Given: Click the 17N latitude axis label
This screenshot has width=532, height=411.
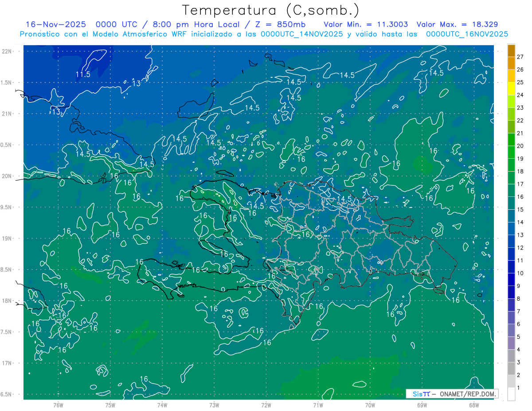Looking at the screenshot, I should [7, 363].
